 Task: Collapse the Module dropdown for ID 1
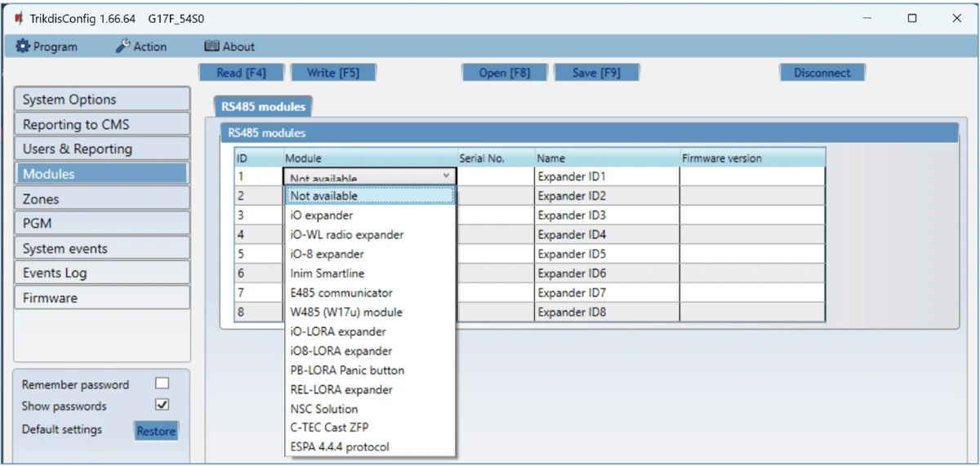pyautogui.click(x=446, y=176)
